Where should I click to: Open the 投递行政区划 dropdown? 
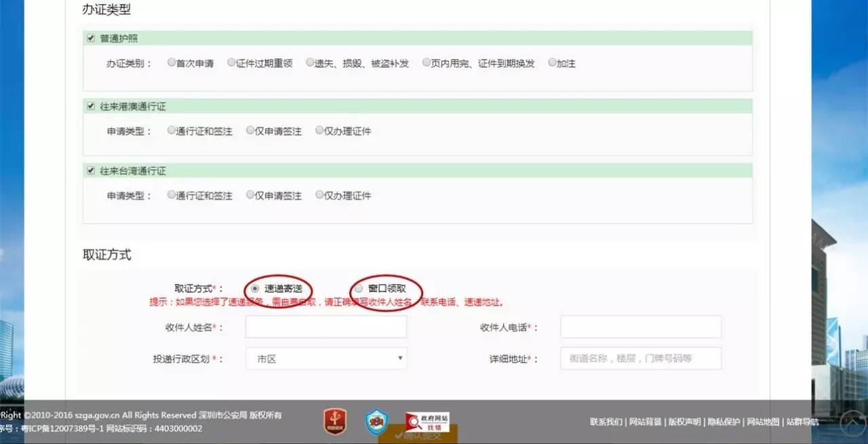(325, 359)
